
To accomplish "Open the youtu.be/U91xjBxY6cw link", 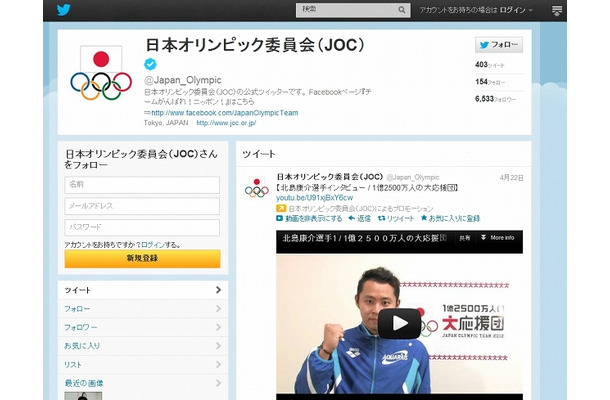I will point(315,198).
